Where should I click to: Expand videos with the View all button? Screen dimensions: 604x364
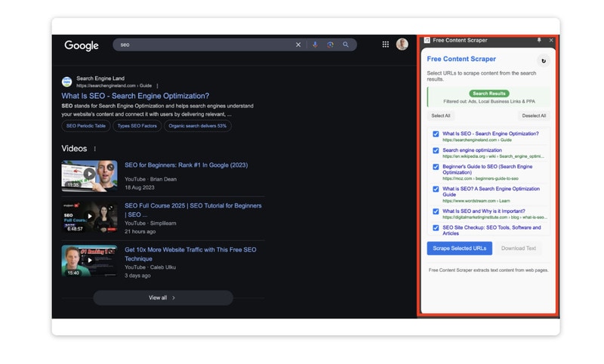coord(162,298)
